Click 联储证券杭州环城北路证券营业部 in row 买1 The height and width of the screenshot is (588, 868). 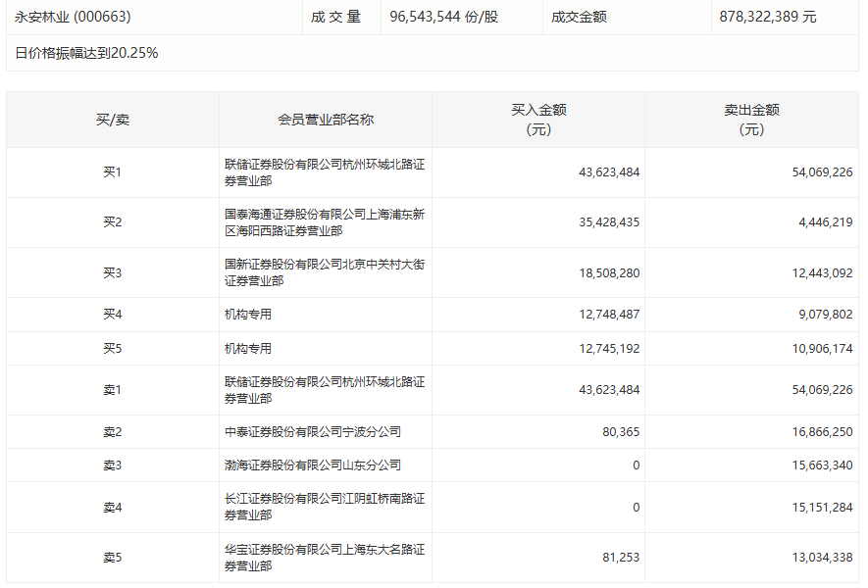tap(324, 172)
